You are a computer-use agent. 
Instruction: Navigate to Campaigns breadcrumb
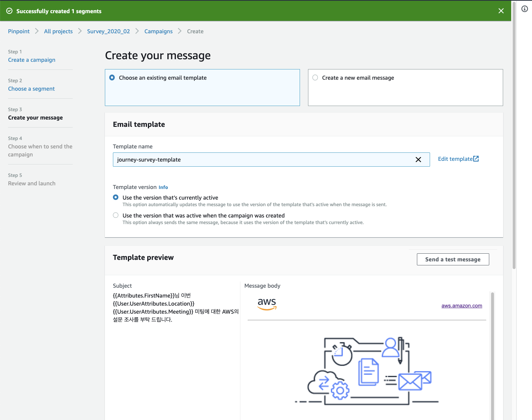[159, 31]
